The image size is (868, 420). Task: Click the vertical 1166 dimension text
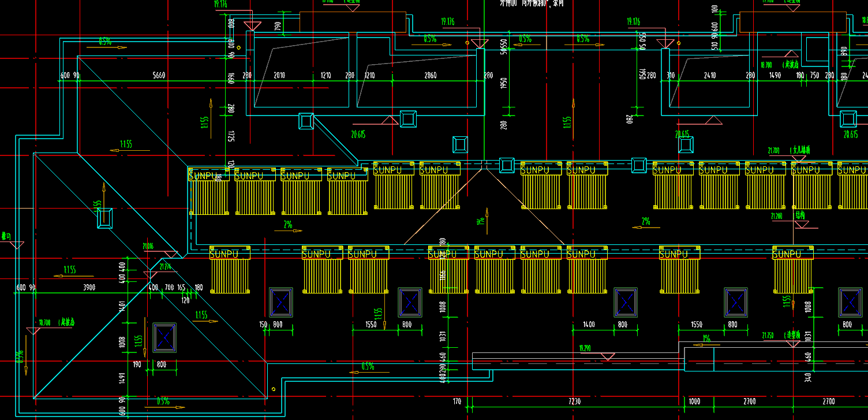pos(443,276)
